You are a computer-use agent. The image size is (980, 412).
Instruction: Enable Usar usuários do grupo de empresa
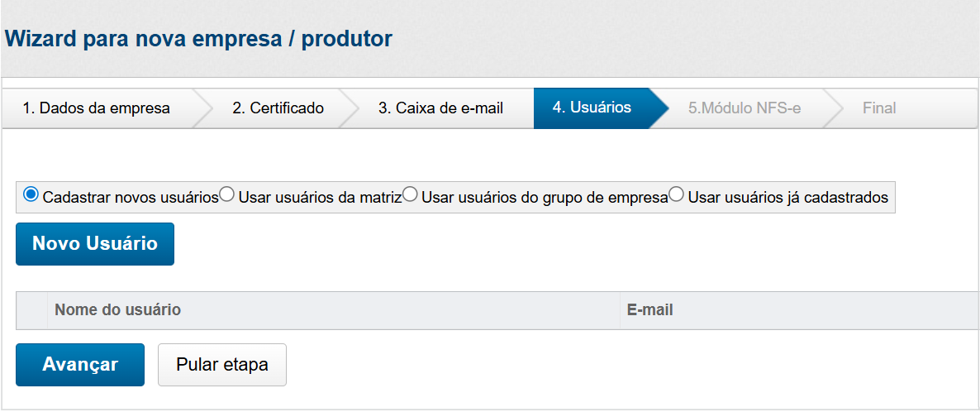(x=411, y=196)
